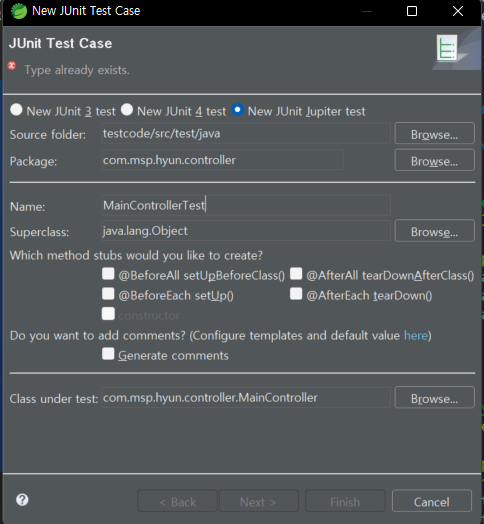This screenshot has width=484, height=524.
Task: Enable @AfterEach tearDown() stub
Action: [x=296, y=294]
